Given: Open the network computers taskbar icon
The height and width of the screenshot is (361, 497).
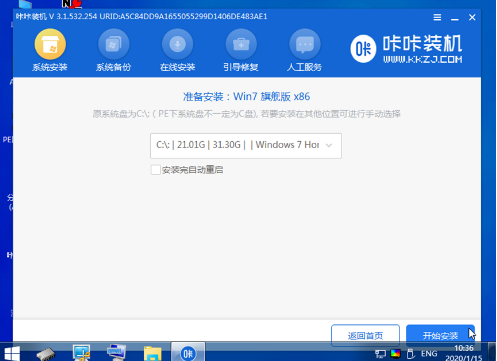Looking at the screenshot, I should (116, 353).
